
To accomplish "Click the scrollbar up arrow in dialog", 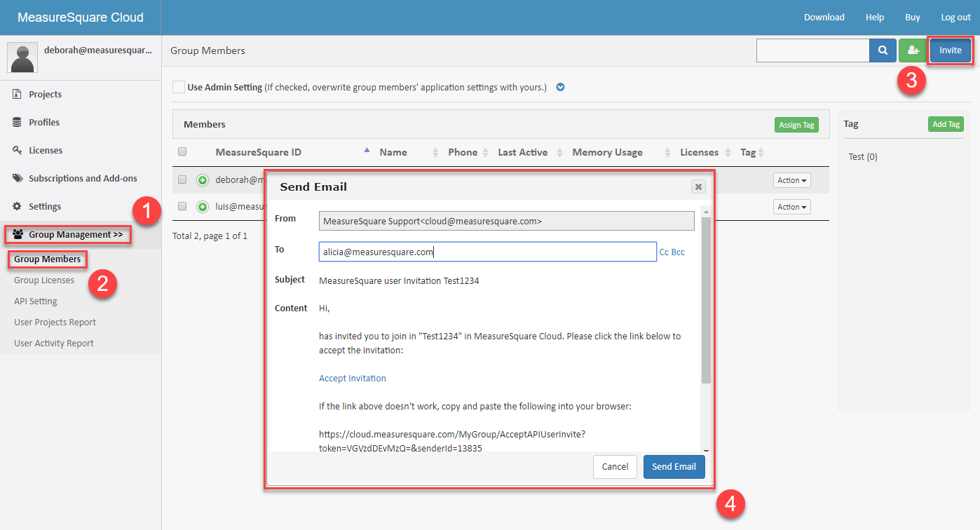I will coord(706,212).
